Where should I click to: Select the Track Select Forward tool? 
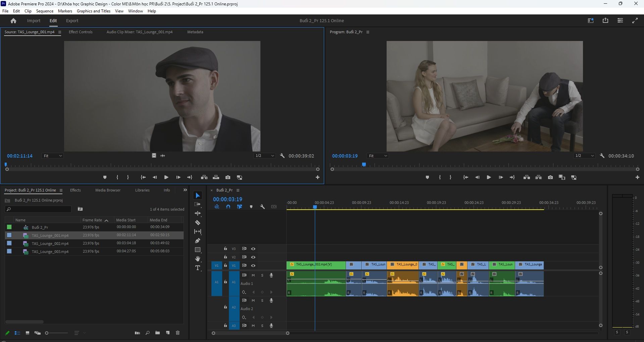point(198,204)
